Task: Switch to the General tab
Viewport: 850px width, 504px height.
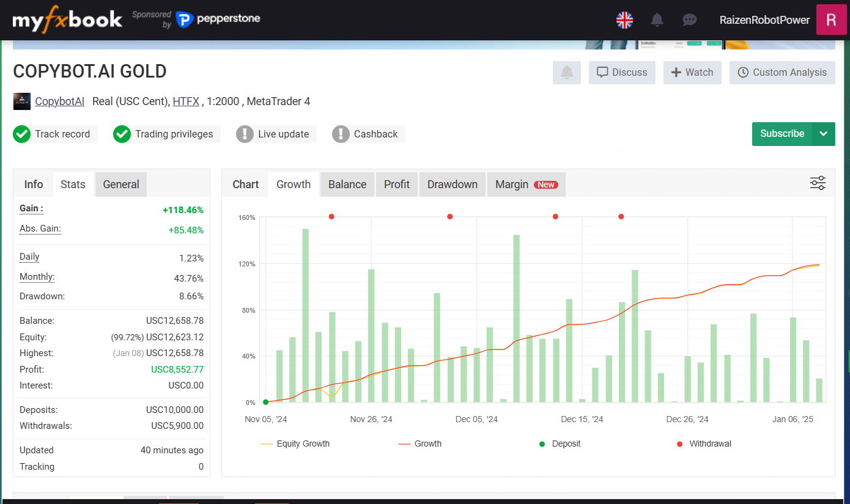Action: (121, 184)
